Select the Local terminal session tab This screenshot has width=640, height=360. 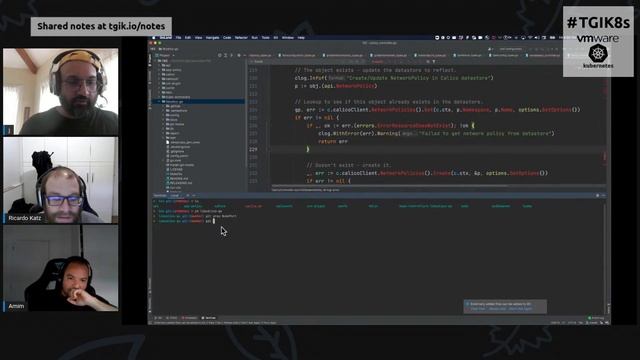[x=174, y=196]
